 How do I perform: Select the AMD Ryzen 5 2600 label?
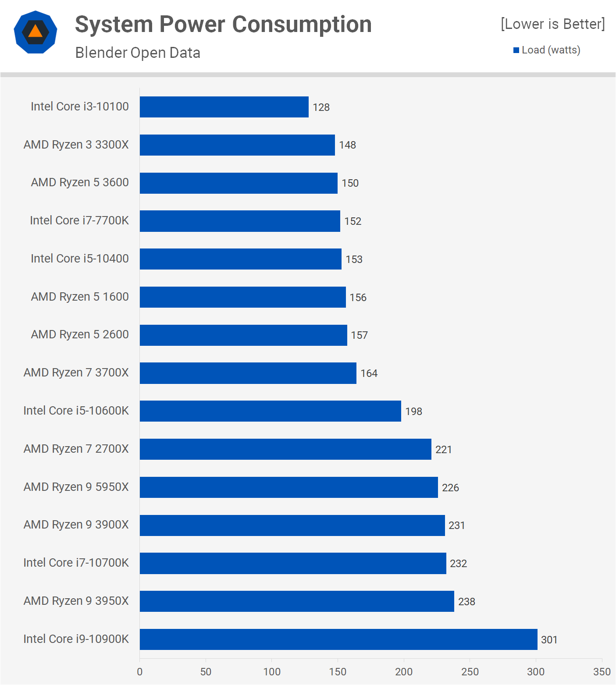coord(80,334)
